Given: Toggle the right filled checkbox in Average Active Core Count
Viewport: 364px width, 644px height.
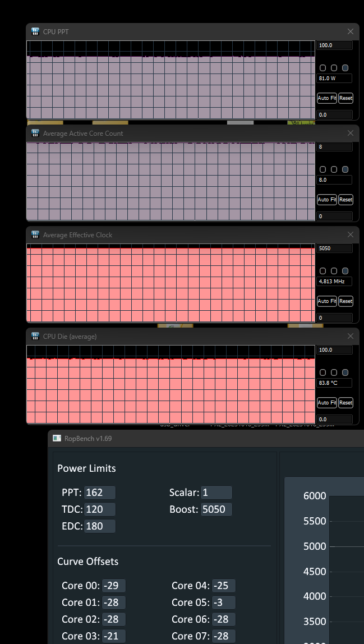Looking at the screenshot, I should point(345,169).
